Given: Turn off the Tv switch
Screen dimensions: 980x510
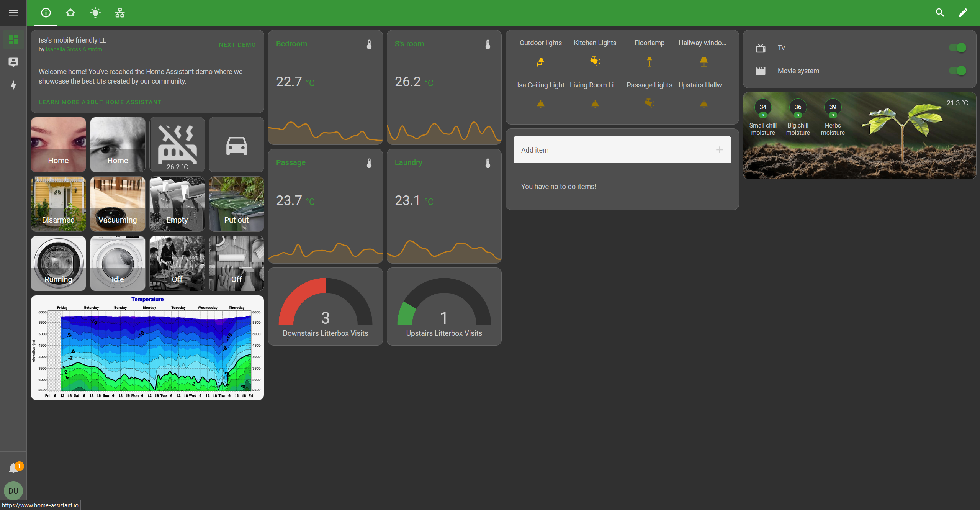Looking at the screenshot, I should (x=957, y=48).
